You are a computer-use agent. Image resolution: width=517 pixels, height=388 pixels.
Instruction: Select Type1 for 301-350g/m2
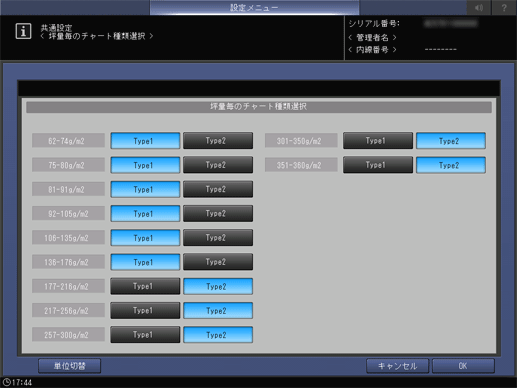tap(378, 141)
